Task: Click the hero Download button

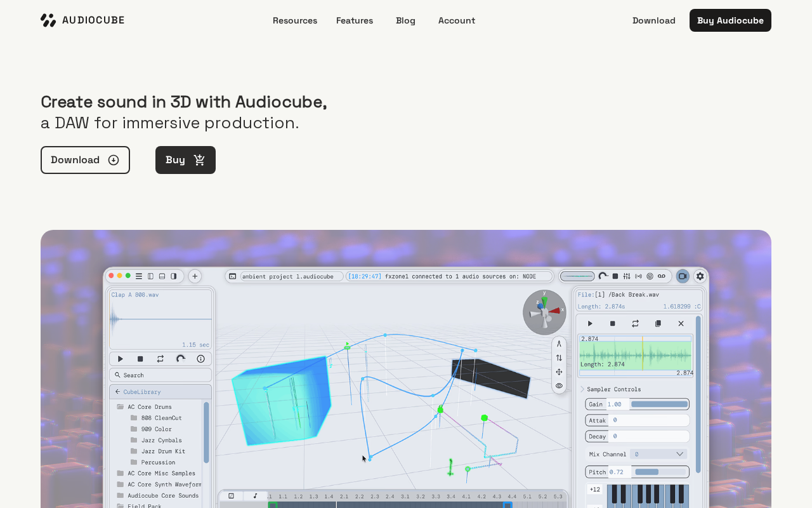Action: coord(85,160)
